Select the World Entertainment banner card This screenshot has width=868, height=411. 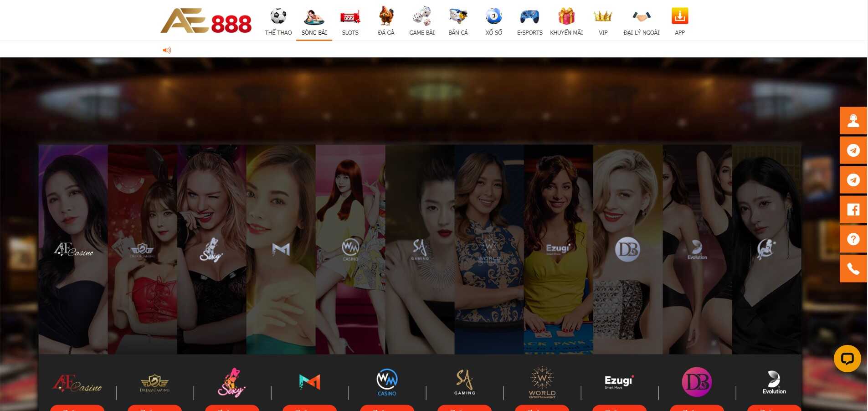tap(489, 249)
